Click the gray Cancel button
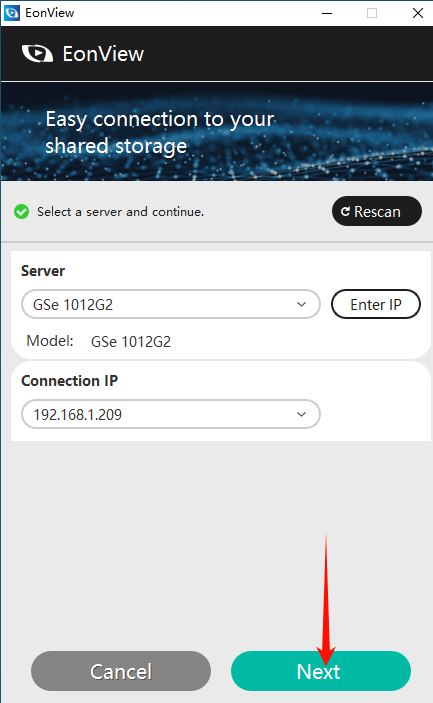 (121, 671)
